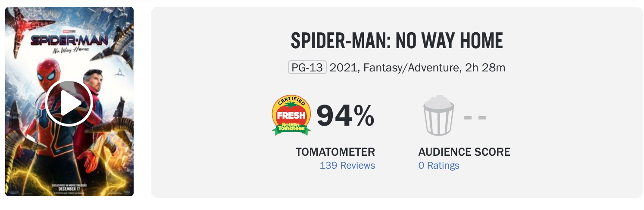This screenshot has height=210, width=644.
Task: Click the gray popcorn bucket icon
Action: (x=438, y=115)
